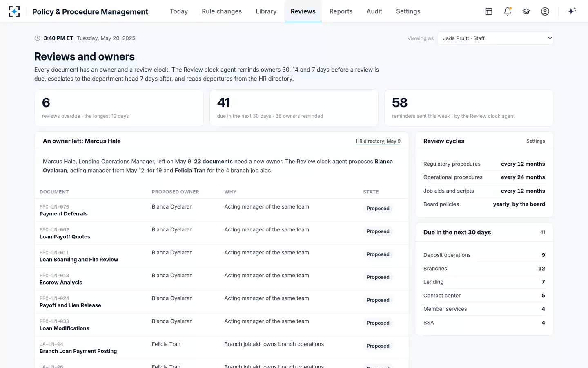Screen dimensions: 588x368
Task: Click the app logo icon
Action: [14, 11]
